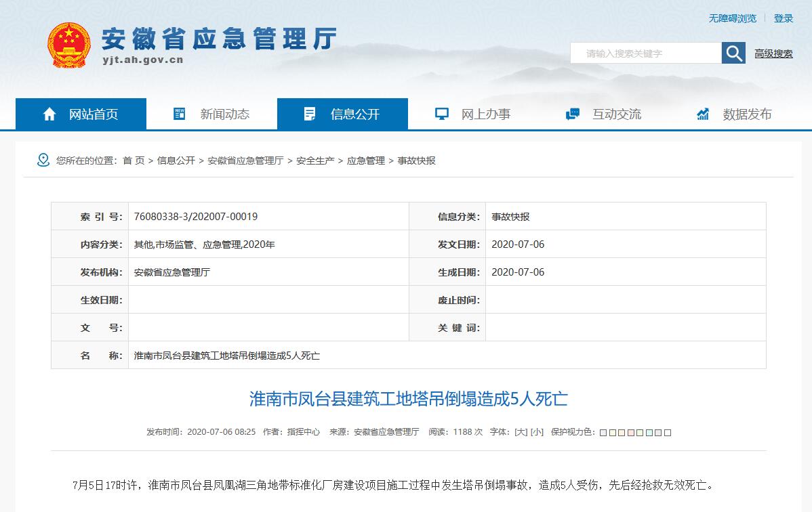
Task: Click 事故快报 in the breadcrumb
Action: pos(416,161)
